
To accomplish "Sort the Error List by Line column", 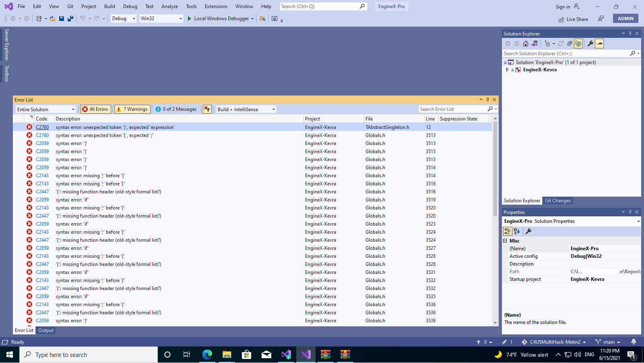I will [x=430, y=119].
